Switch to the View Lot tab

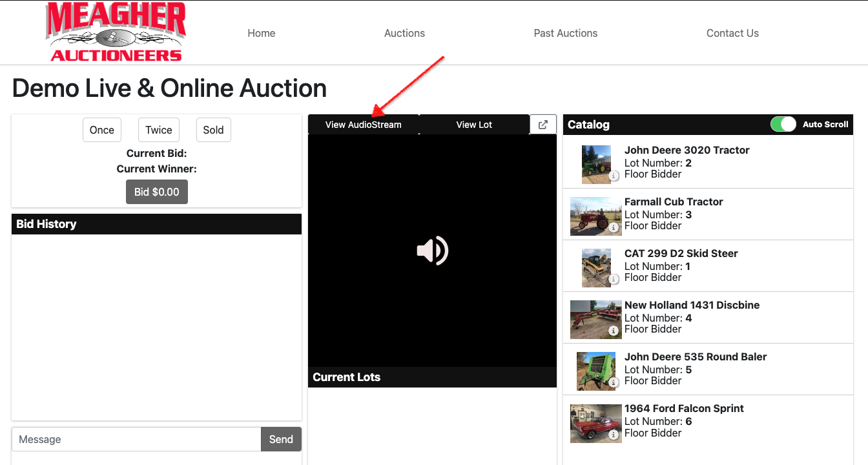click(x=474, y=125)
